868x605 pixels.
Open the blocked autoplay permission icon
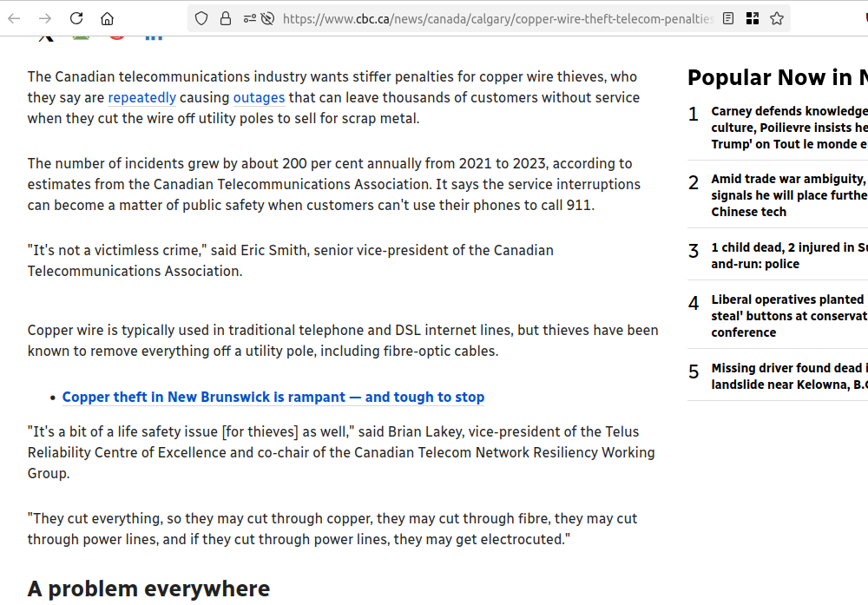(x=267, y=19)
